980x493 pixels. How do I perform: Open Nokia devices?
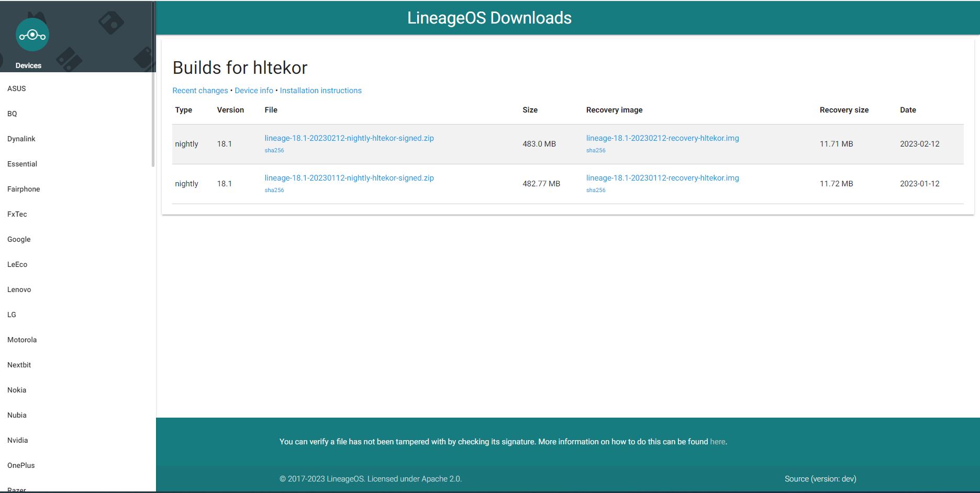(x=17, y=390)
